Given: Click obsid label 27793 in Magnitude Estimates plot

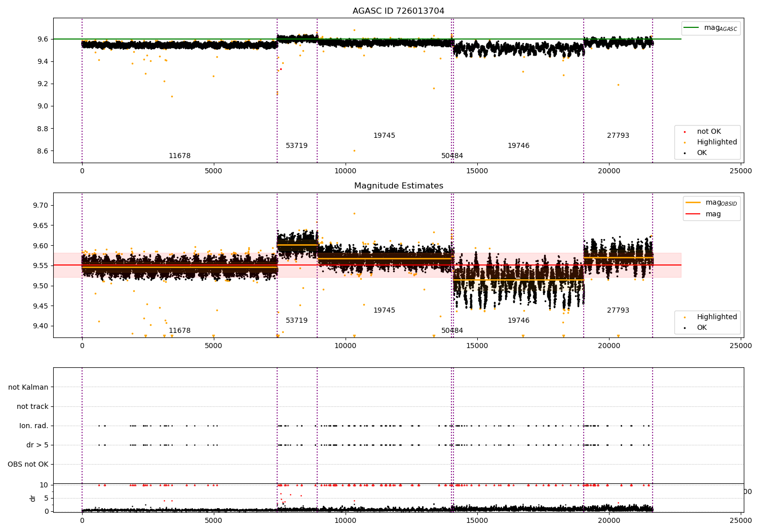Looking at the screenshot, I should pos(618,310).
